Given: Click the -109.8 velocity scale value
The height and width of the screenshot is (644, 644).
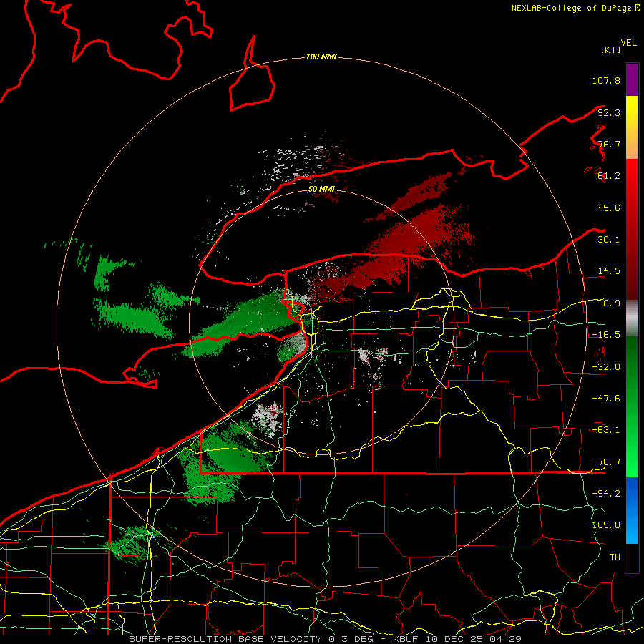Looking at the screenshot, I should click(603, 525).
